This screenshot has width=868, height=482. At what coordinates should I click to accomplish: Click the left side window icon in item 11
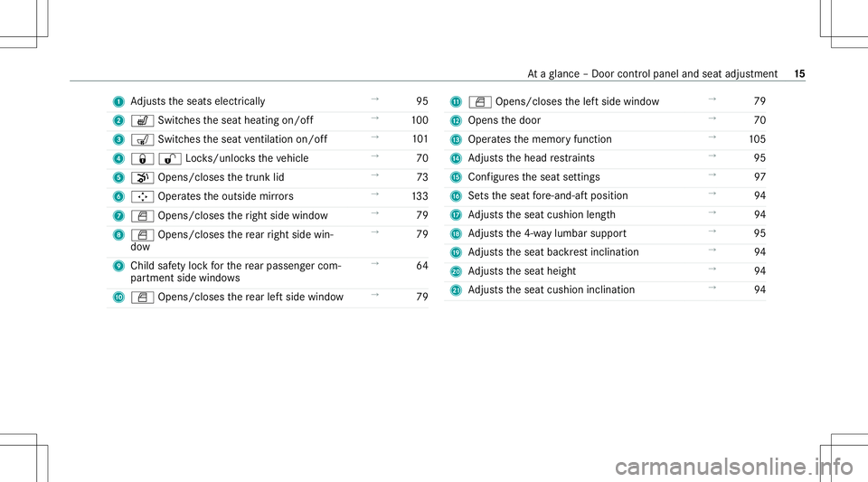click(x=480, y=102)
